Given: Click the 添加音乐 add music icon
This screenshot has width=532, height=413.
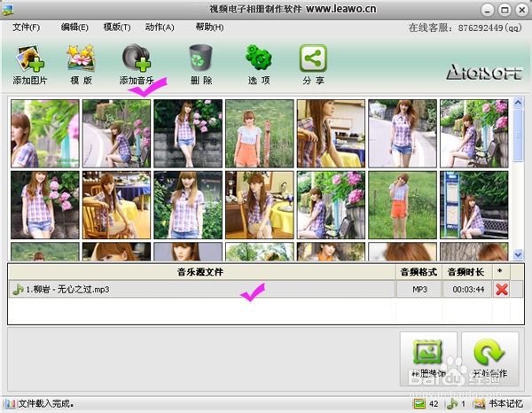Looking at the screenshot, I should [x=137, y=58].
